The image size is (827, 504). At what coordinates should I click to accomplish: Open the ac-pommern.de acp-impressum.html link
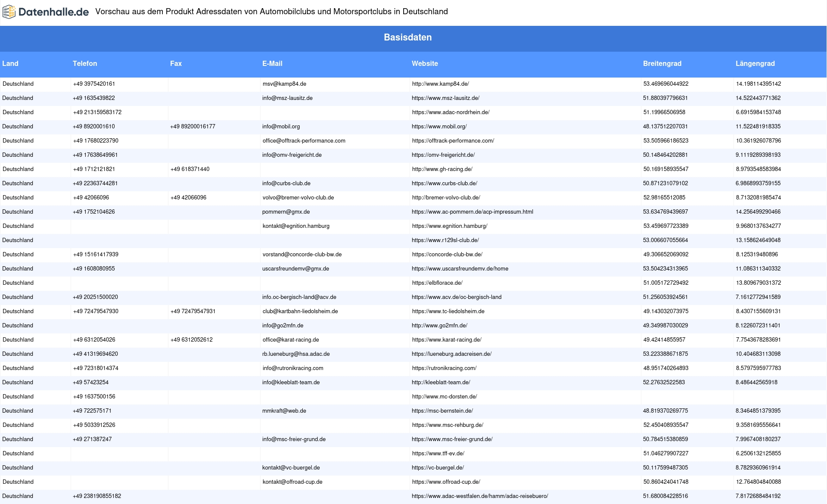tap(472, 212)
